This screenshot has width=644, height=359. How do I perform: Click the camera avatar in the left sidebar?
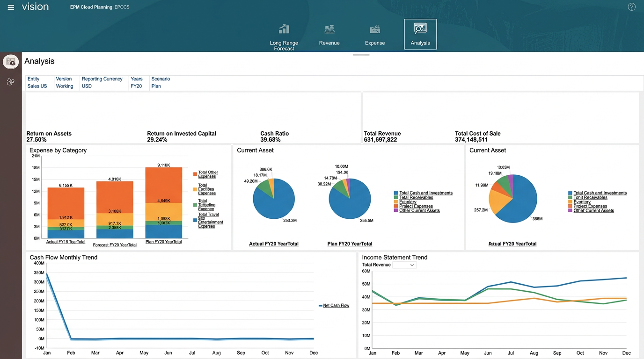10,61
